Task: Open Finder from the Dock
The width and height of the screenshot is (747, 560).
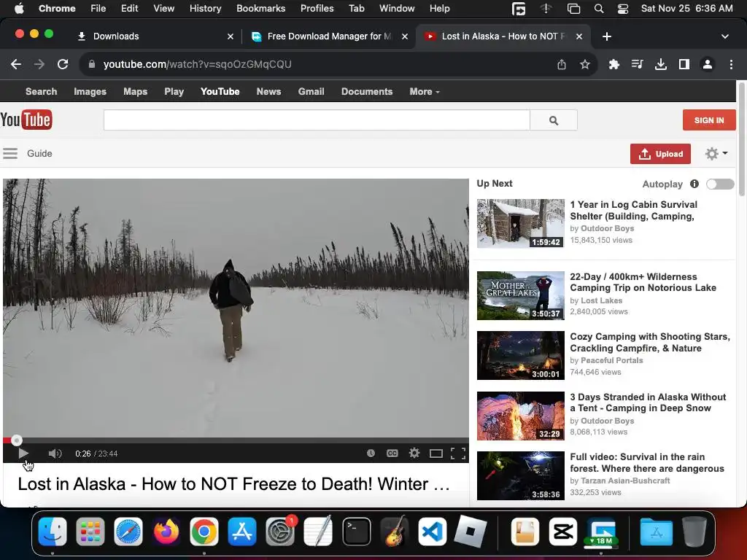Action: (x=53, y=532)
